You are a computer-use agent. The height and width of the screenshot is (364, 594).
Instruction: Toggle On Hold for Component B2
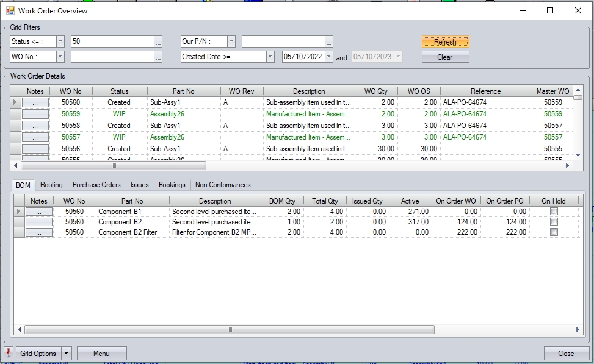click(554, 222)
